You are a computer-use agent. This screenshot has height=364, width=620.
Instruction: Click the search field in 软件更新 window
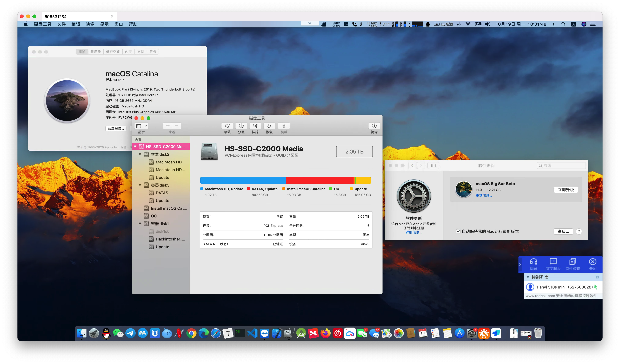pos(561,165)
